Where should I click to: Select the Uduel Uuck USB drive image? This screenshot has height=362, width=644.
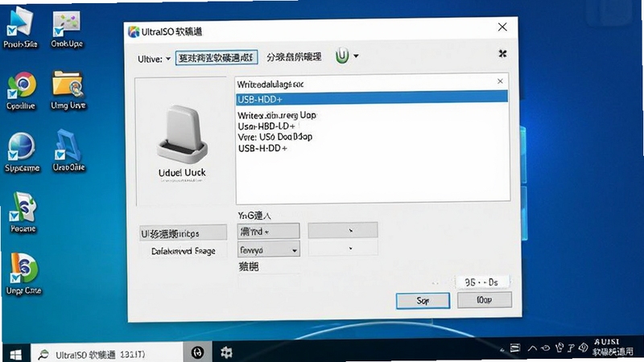pos(182,134)
